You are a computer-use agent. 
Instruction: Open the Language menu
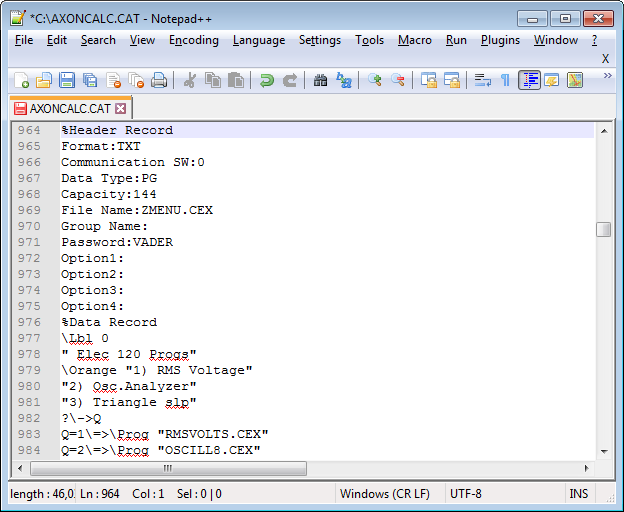pos(259,40)
